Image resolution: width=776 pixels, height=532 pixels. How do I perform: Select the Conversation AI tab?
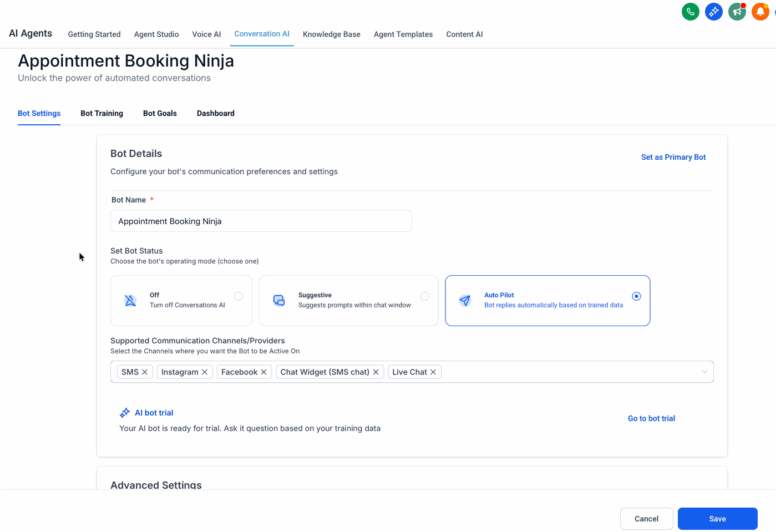[262, 34]
